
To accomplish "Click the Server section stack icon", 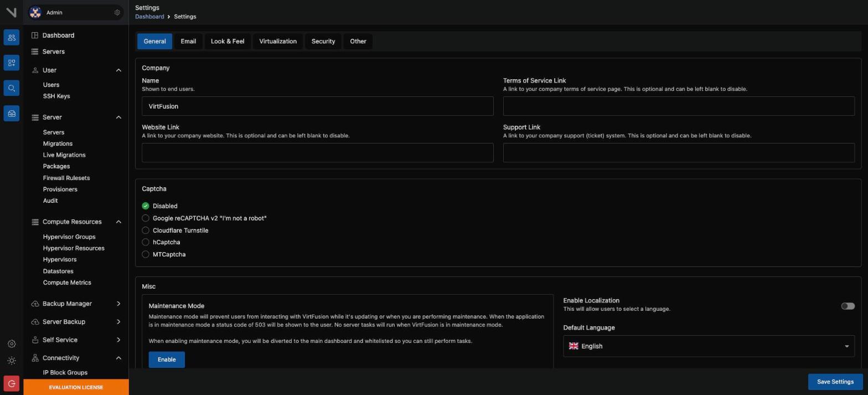I will [x=35, y=117].
